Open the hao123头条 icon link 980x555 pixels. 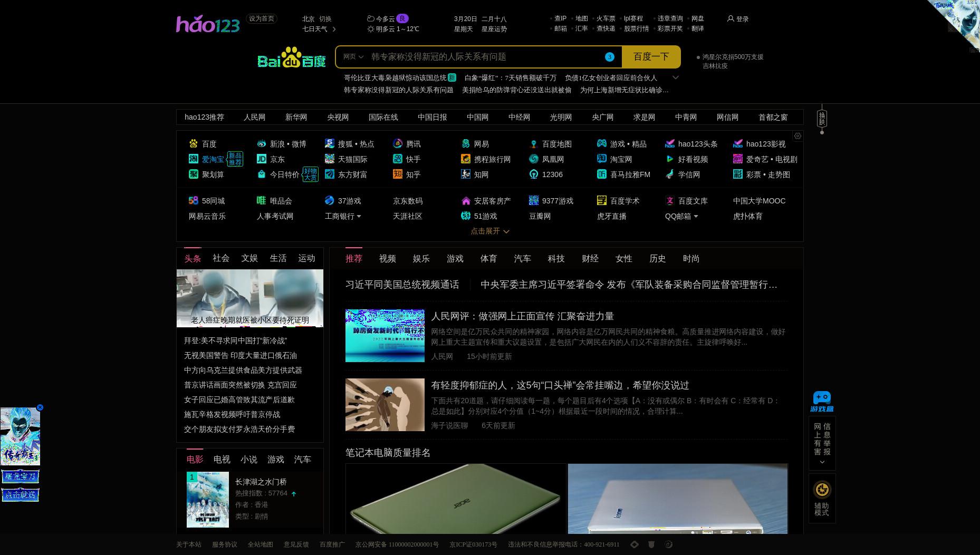click(670, 143)
